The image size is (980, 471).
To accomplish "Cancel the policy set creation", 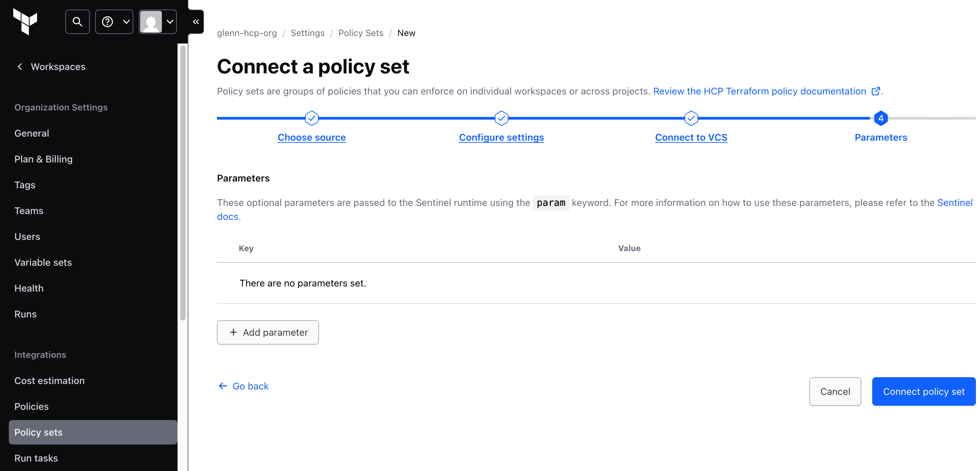I will click(x=835, y=391).
